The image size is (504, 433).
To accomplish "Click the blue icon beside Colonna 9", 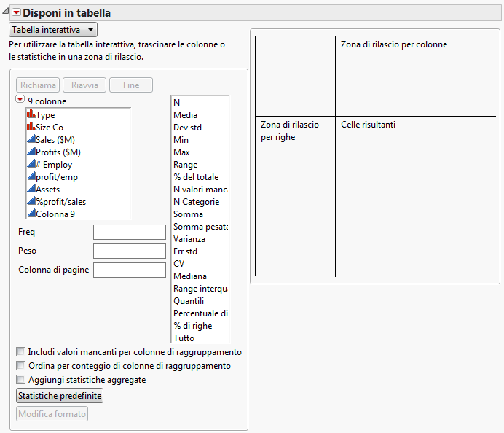I will (31, 214).
